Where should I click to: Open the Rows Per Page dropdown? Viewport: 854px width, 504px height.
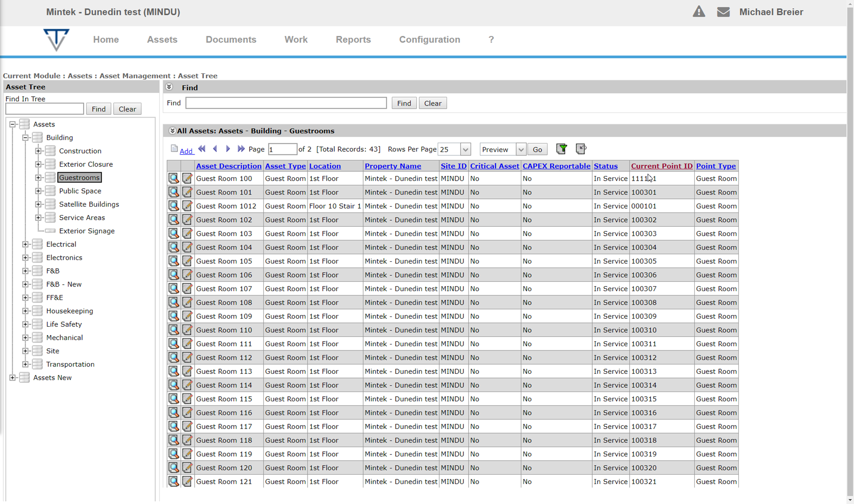point(465,149)
